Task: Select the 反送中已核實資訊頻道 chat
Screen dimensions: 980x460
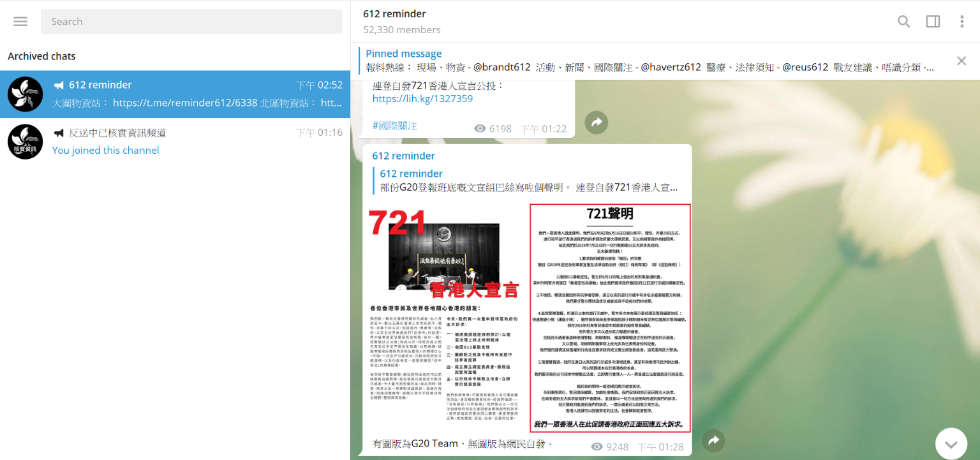Action: coord(172,142)
